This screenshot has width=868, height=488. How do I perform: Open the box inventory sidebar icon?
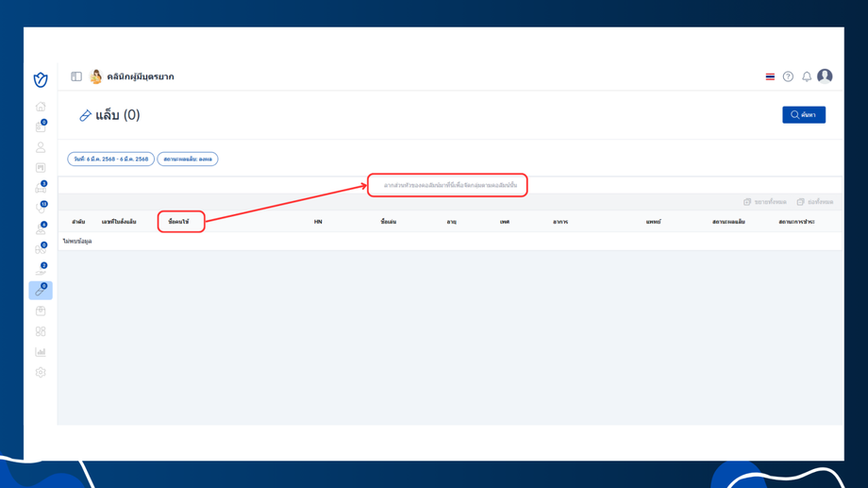[x=41, y=311]
